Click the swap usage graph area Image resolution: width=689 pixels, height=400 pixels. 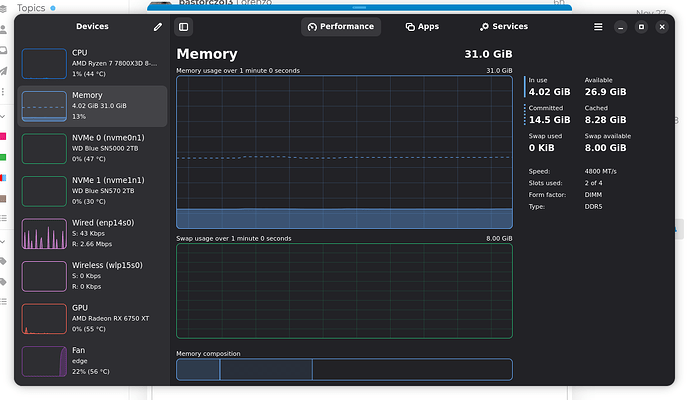344,291
